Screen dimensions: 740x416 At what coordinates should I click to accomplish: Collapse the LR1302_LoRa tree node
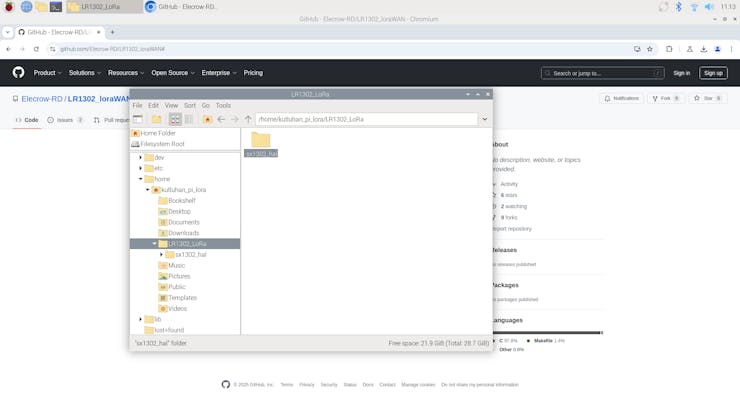pos(154,244)
